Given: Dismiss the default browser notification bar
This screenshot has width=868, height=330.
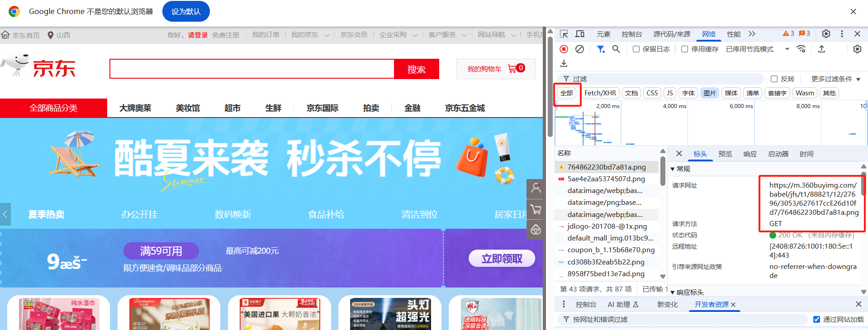Looking at the screenshot, I should 853,12.
